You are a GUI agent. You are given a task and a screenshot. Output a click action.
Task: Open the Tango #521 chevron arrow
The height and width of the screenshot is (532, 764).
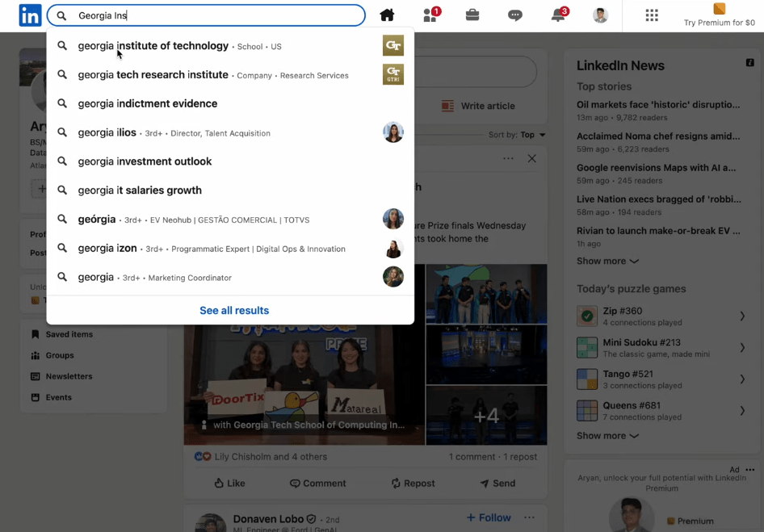pyautogui.click(x=742, y=379)
